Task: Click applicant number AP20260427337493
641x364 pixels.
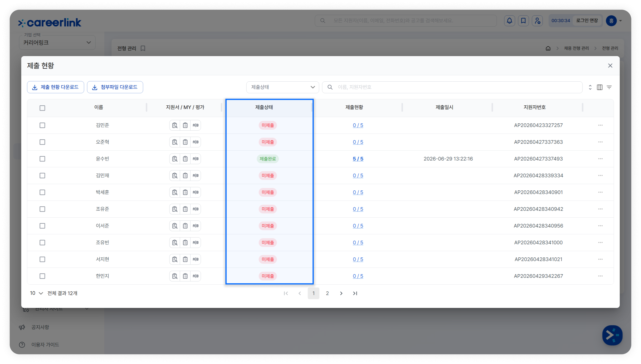Action: [538, 159]
